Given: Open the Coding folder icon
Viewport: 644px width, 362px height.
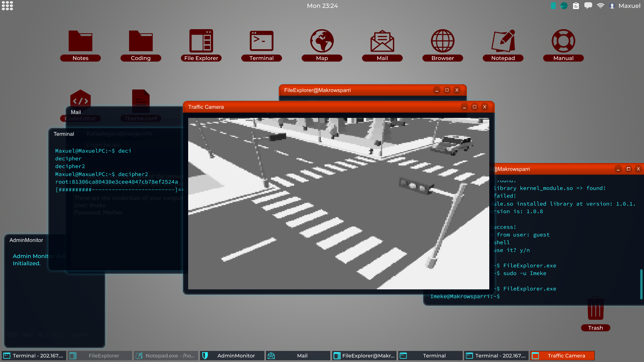Looking at the screenshot, I should [x=141, y=41].
